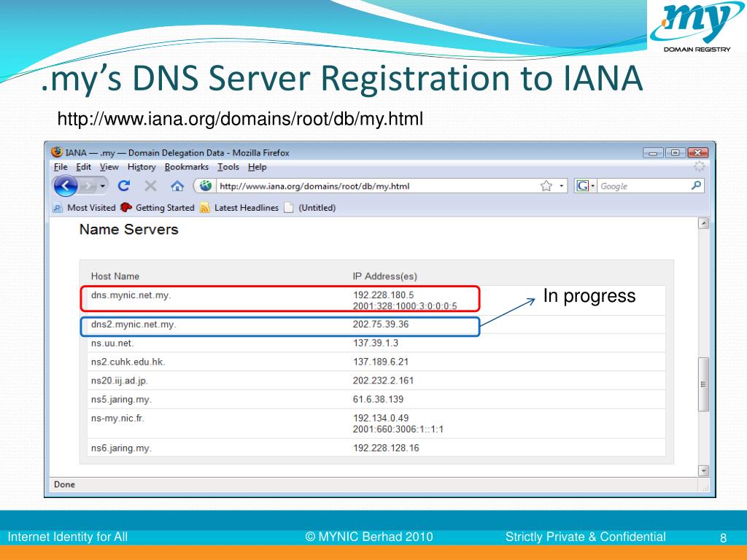Image resolution: width=747 pixels, height=560 pixels.
Task: Open the Most Visited bookmark folder
Action: 85,208
